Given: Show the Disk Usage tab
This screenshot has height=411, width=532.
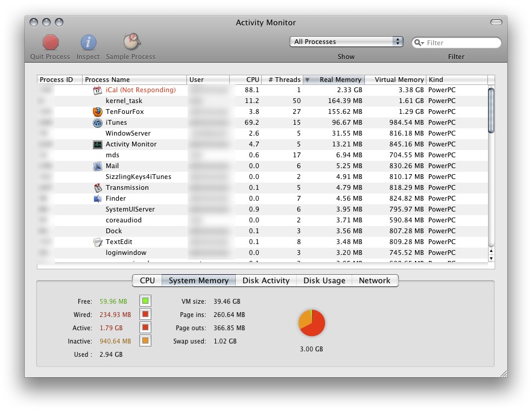Looking at the screenshot, I should pyautogui.click(x=324, y=280).
